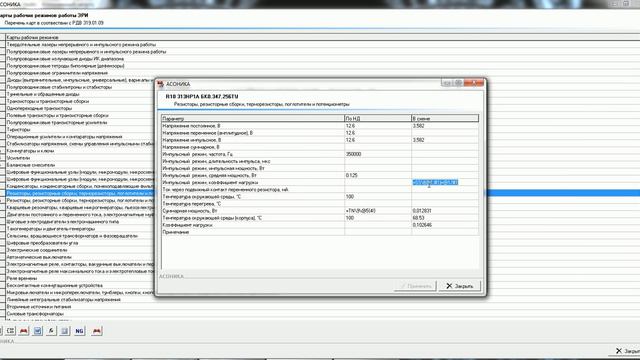Viewport: 640px width, 360px height.
Task: Click the grey sheet icon beside NG
Action: click(x=64, y=331)
